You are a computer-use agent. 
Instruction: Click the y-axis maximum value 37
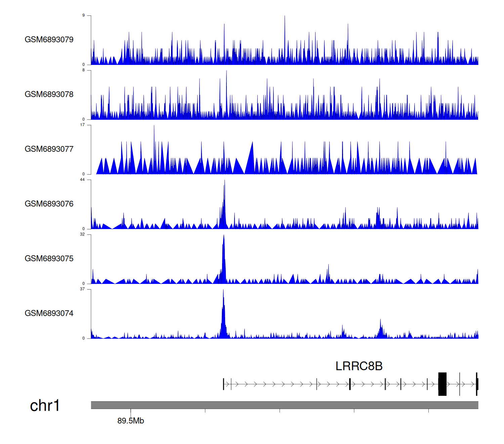pos(82,289)
